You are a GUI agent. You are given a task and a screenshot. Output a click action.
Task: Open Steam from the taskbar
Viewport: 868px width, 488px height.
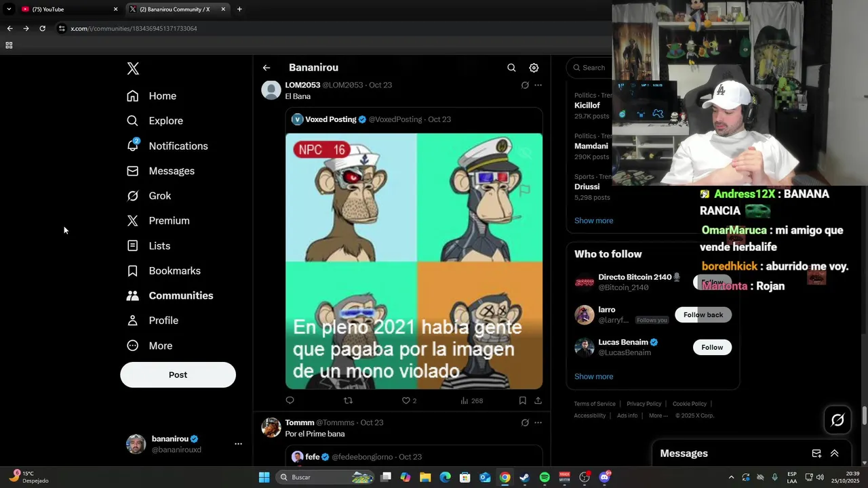point(524,477)
